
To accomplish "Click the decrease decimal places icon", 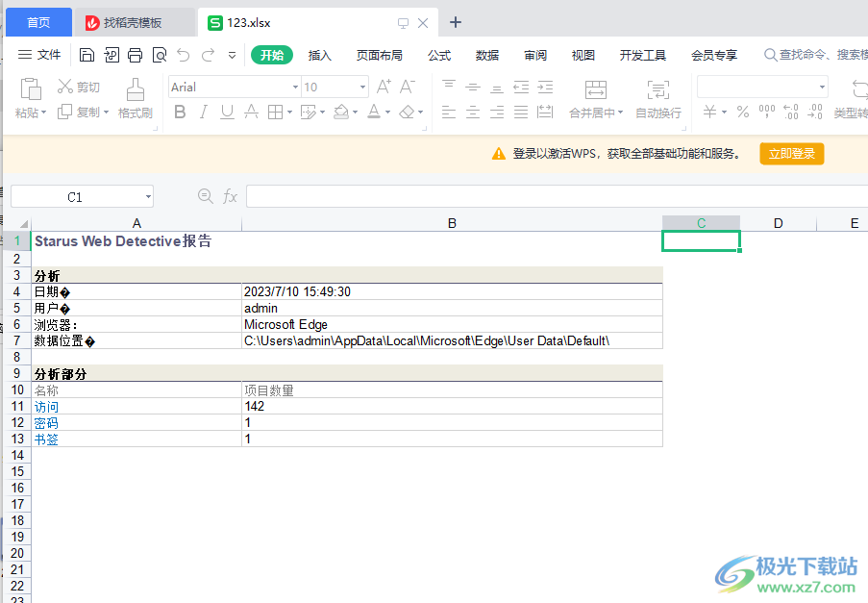I will [x=815, y=112].
